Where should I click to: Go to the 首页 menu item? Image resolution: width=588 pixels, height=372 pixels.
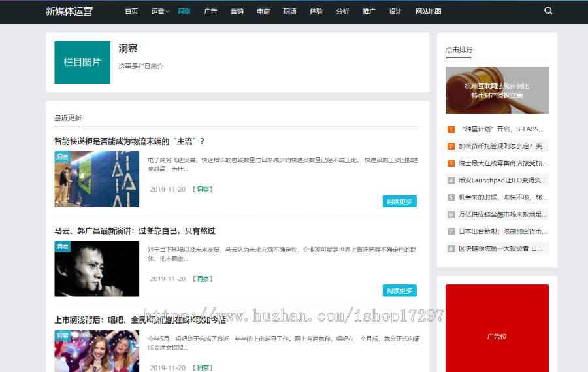[131, 11]
